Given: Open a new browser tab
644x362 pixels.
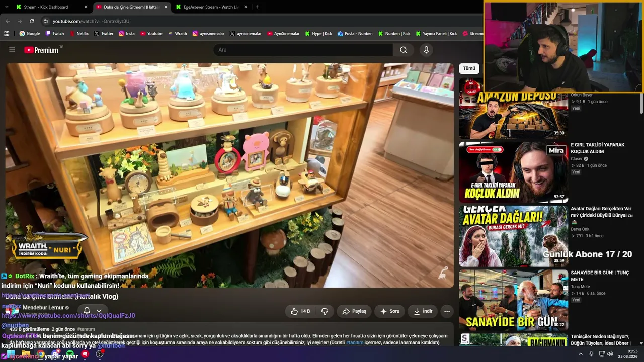Looking at the screenshot, I should point(257,7).
